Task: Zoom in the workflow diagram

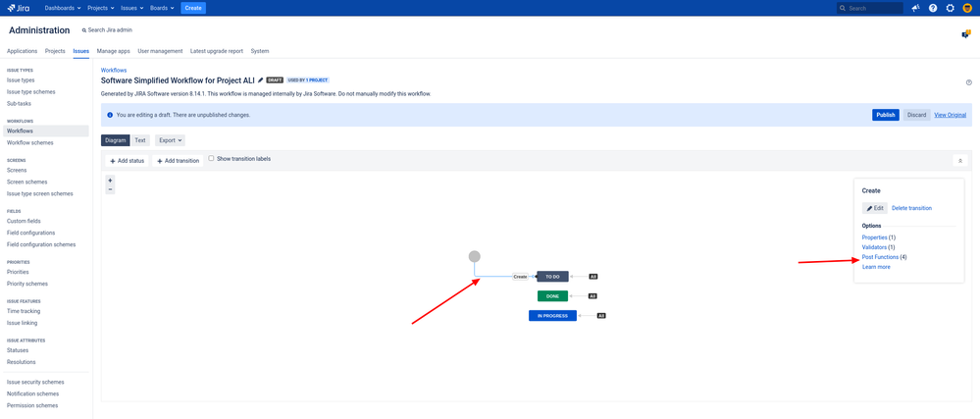Action: 110,180
